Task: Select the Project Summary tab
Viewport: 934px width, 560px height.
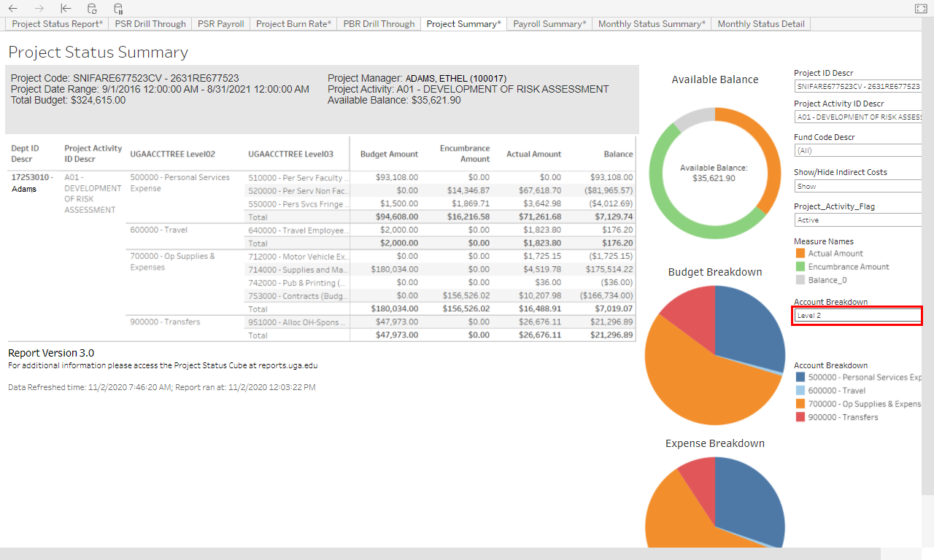Action: (463, 24)
